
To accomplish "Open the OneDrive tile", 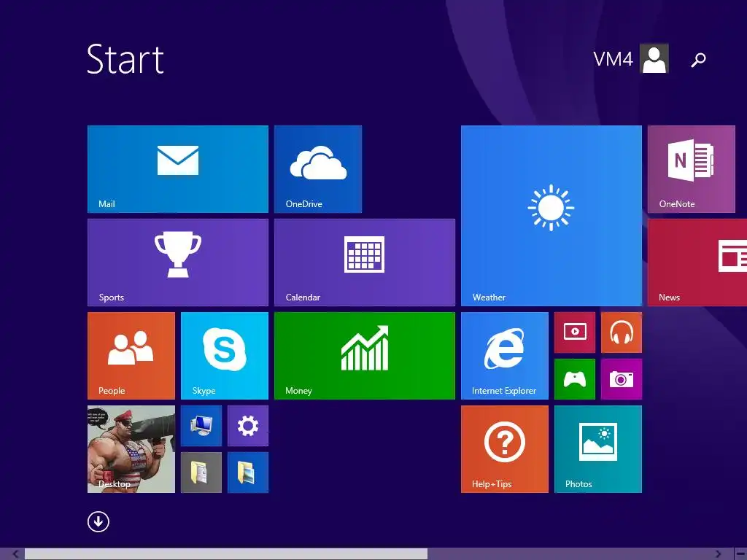I will 318,169.
